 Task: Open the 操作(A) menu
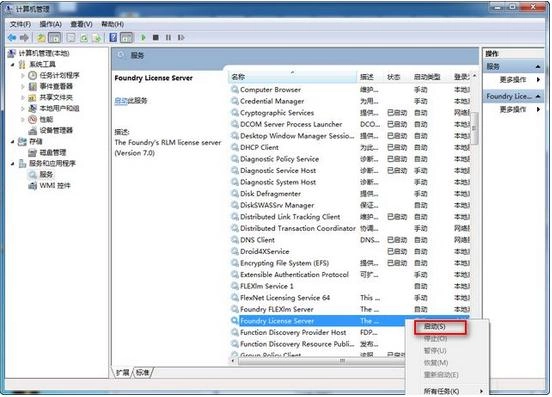(x=50, y=24)
